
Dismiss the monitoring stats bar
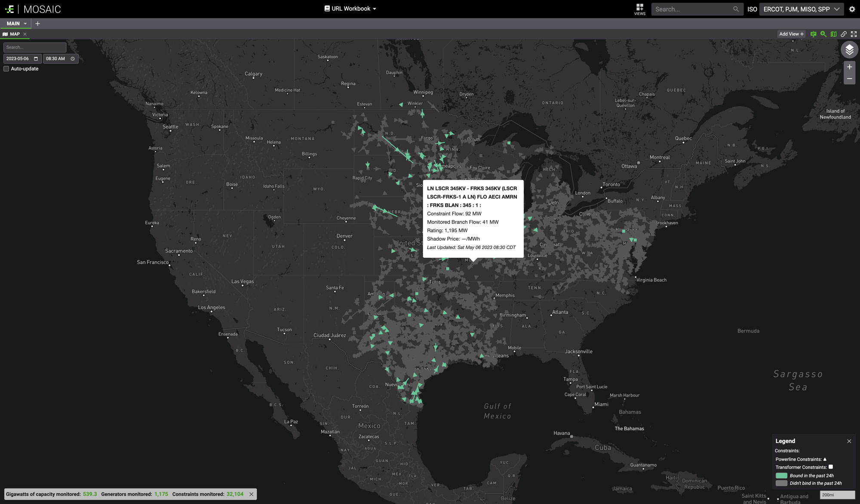pos(252,494)
